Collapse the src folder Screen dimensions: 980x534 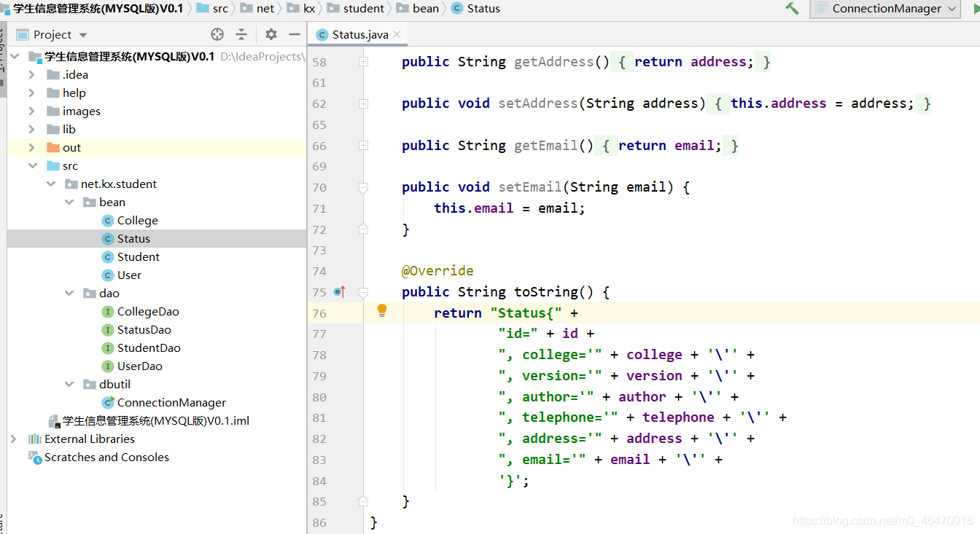[x=32, y=165]
